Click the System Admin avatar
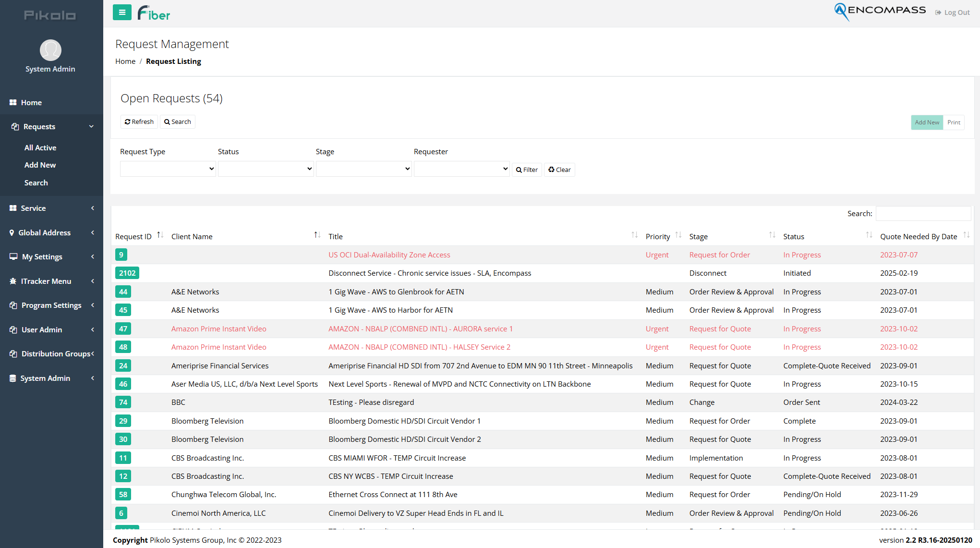Viewport: 980px width, 548px height. [50, 50]
